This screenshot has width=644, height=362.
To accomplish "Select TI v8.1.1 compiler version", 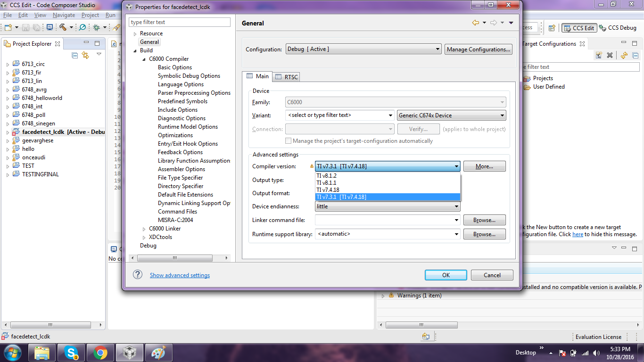I will 388,183.
